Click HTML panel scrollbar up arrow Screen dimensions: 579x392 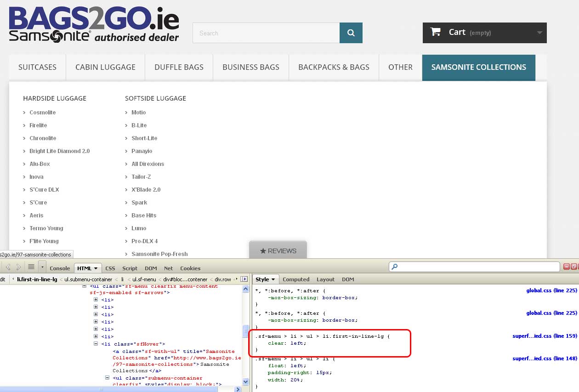pyautogui.click(x=246, y=288)
